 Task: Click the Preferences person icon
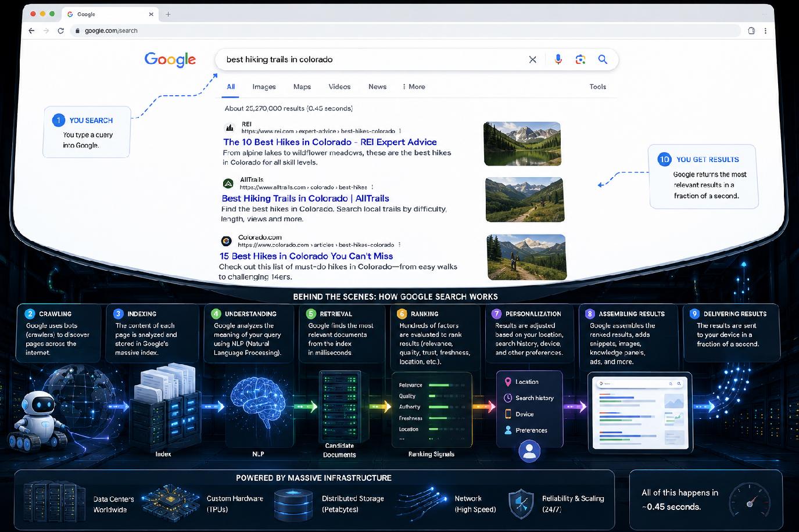coord(508,430)
